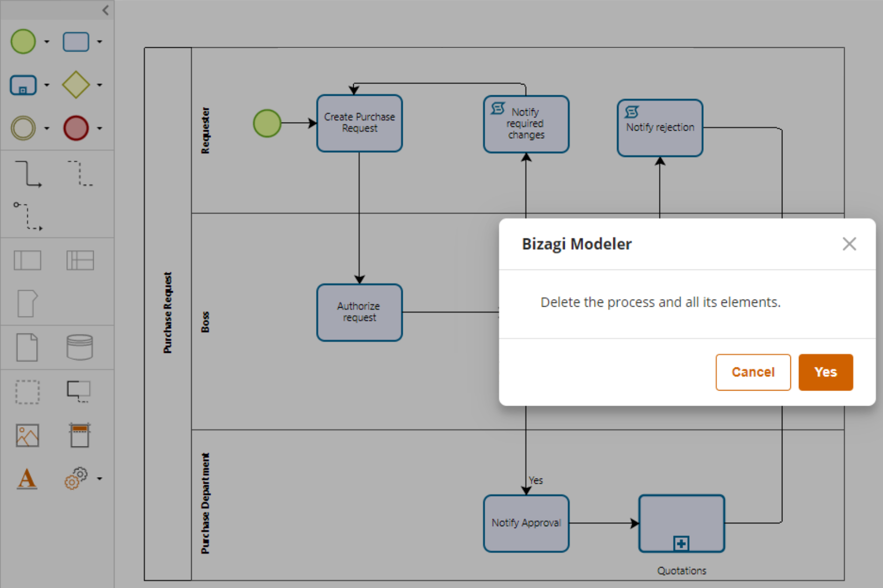Screen dimensions: 883x588
Task: Select the Boss lane label
Action: tap(205, 322)
